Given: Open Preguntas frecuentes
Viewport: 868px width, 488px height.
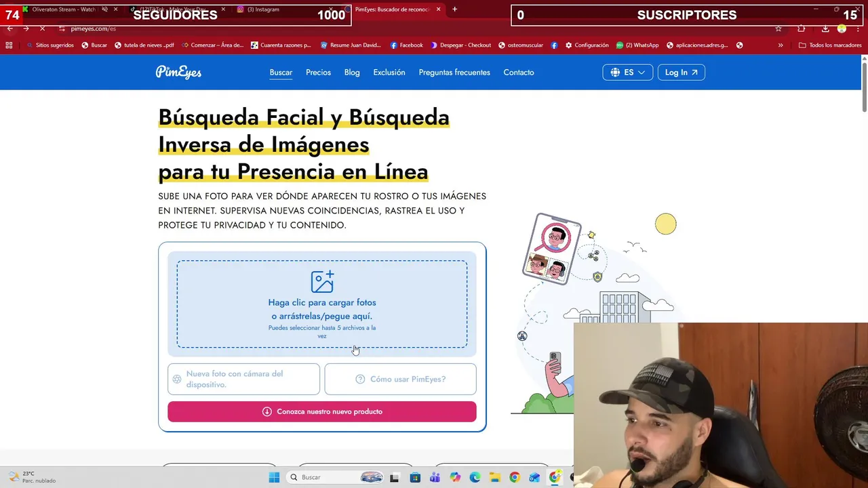Looking at the screenshot, I should click(454, 73).
